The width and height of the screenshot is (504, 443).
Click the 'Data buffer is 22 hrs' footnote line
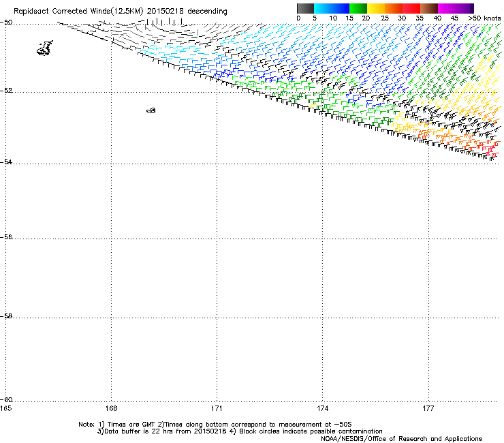click(240, 431)
